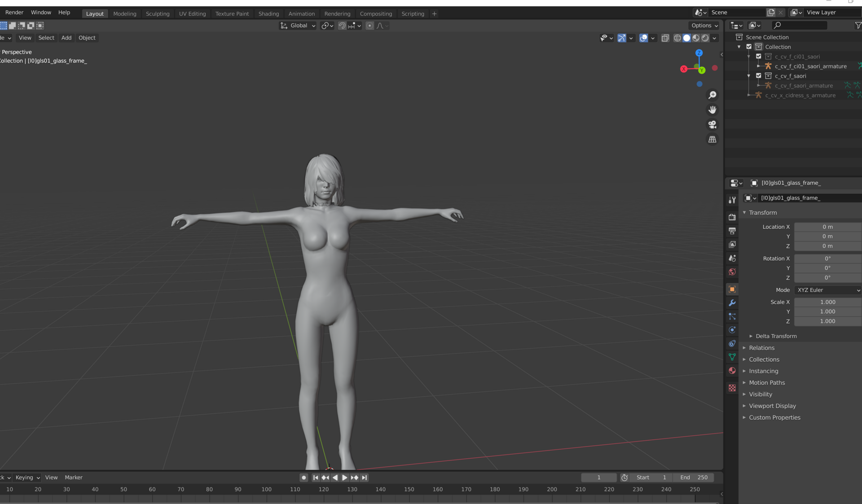Select the subtract selection mode icon
This screenshot has width=862, height=504.
[22, 26]
